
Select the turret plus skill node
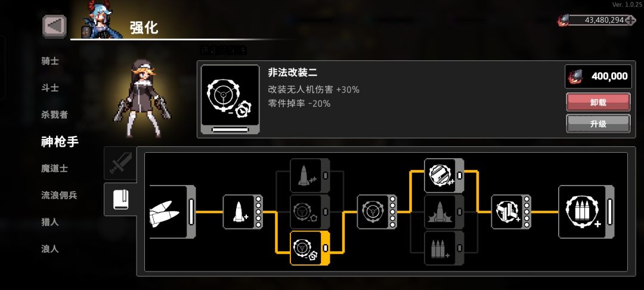pyautogui.click(x=512, y=212)
